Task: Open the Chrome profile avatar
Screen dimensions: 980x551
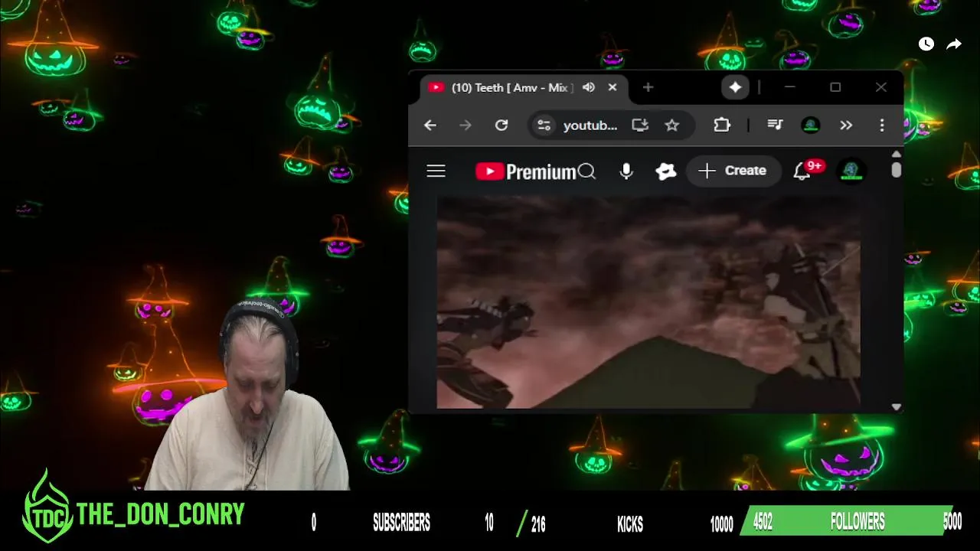Action: pos(811,126)
